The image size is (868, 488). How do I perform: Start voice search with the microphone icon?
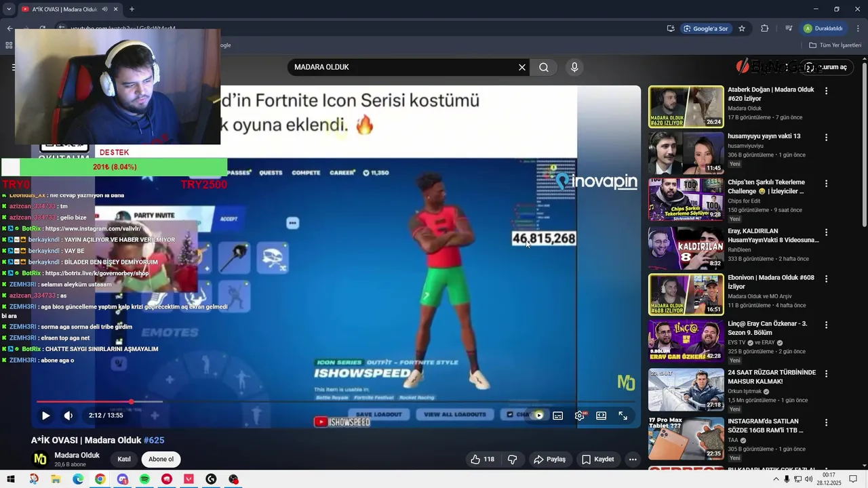[x=574, y=67]
